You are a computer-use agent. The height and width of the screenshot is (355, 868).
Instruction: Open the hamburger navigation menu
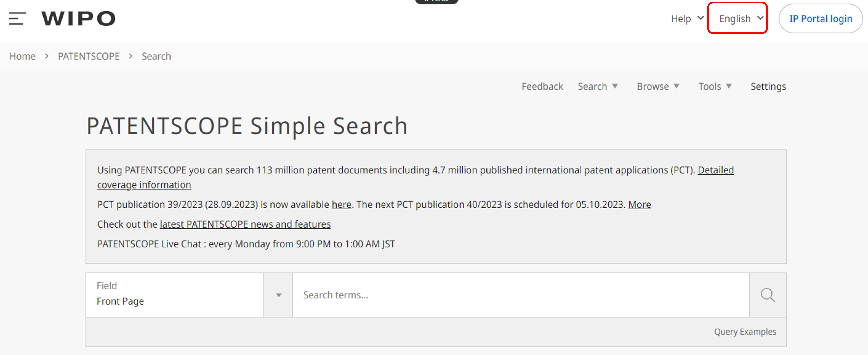click(x=17, y=18)
